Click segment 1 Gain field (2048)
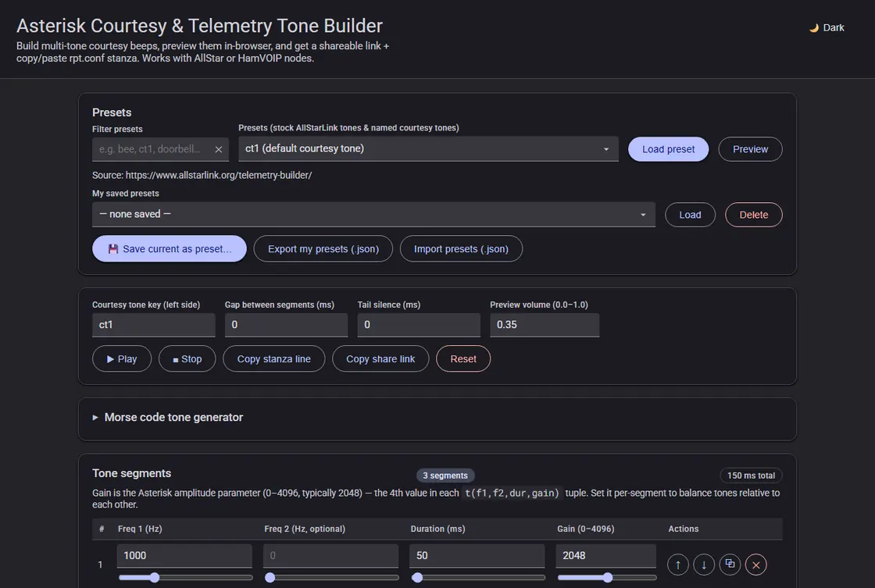Image resolution: width=875 pixels, height=588 pixels. point(605,556)
